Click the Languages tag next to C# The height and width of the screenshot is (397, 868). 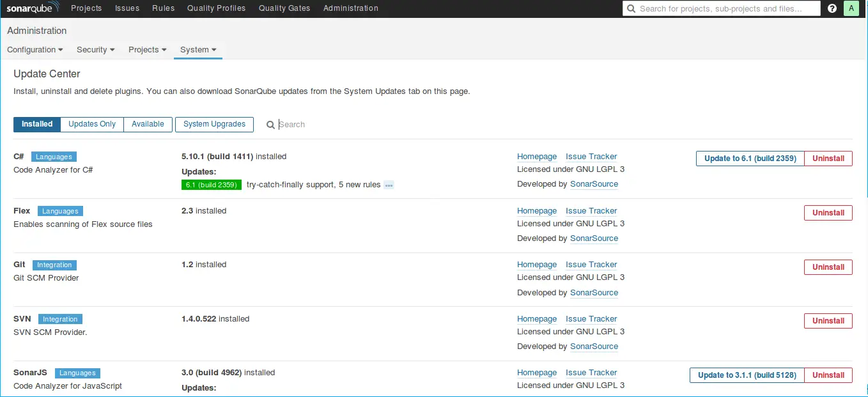(54, 157)
